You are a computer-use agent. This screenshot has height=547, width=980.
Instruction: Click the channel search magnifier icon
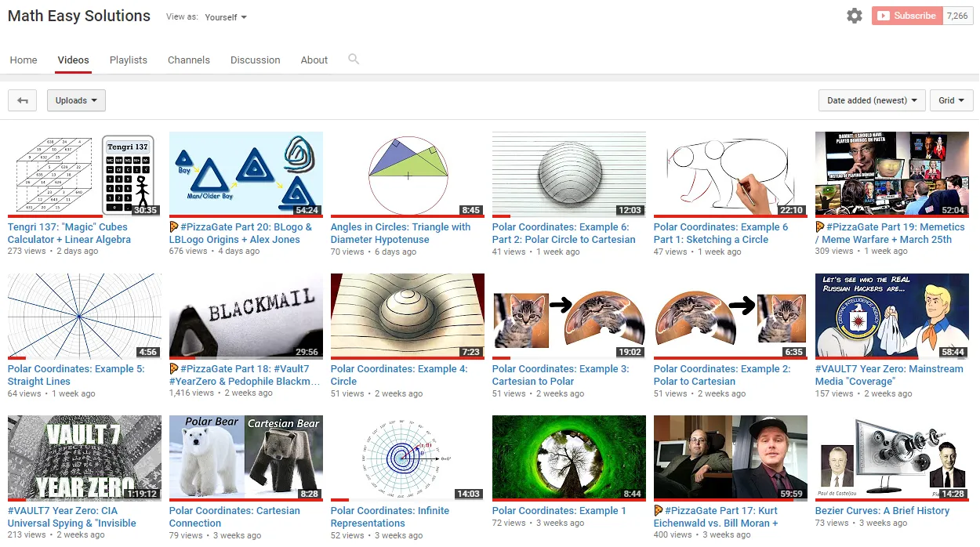tap(354, 59)
